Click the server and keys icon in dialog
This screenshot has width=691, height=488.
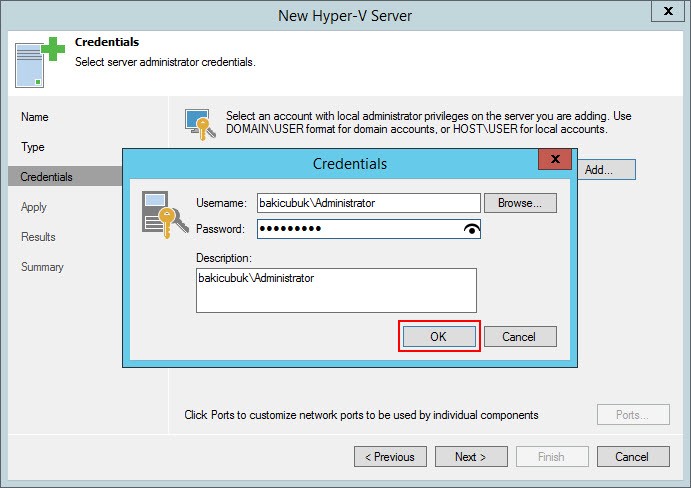pos(165,215)
